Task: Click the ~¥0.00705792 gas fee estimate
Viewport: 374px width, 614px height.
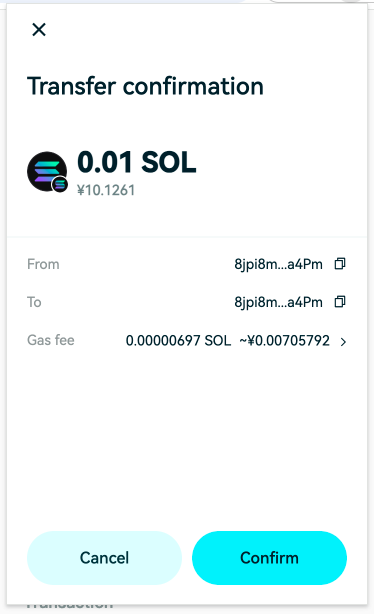Action: tap(284, 341)
